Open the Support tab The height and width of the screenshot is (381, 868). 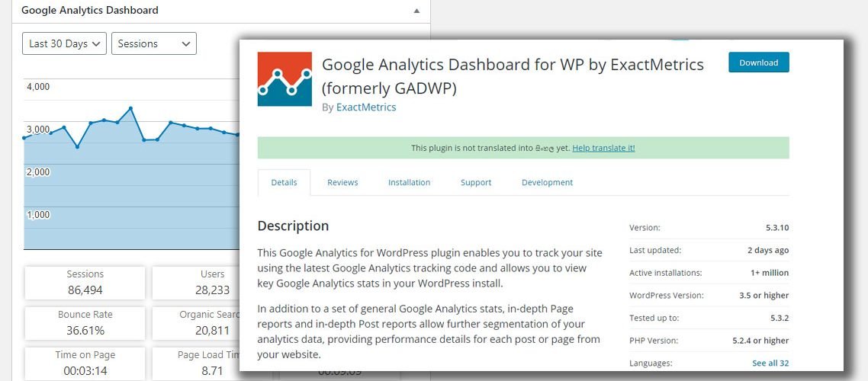pos(476,182)
